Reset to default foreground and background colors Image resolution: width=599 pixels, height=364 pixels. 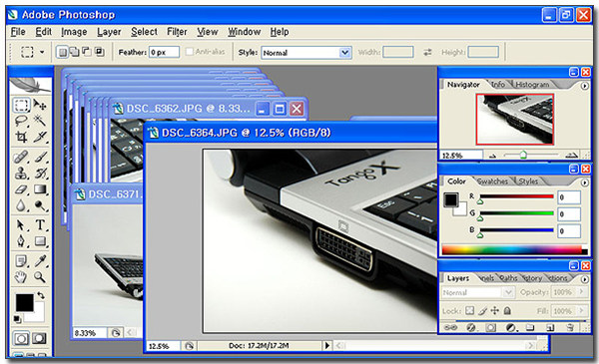point(17,319)
